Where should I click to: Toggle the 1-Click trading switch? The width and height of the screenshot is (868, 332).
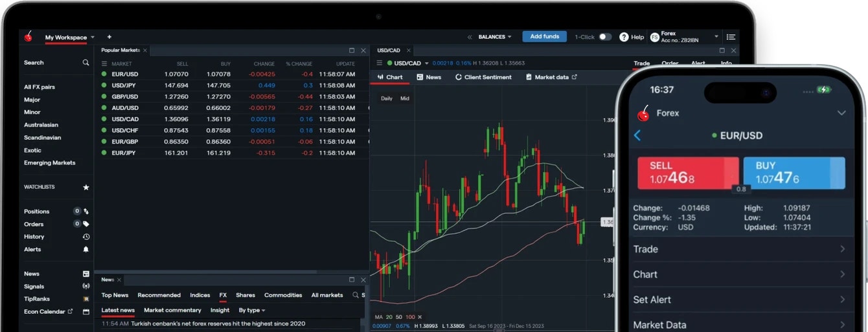tap(605, 37)
